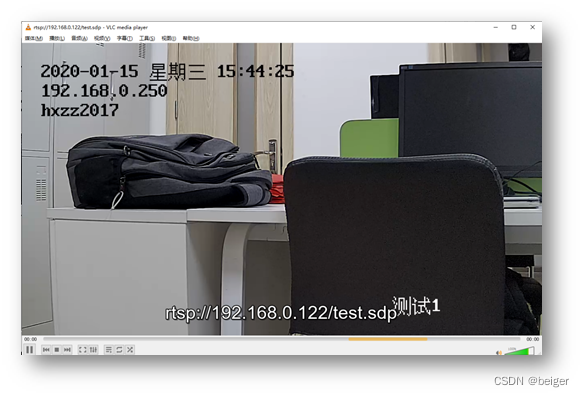Minimize the VLC media player window
The image size is (584, 397).
click(496, 27)
